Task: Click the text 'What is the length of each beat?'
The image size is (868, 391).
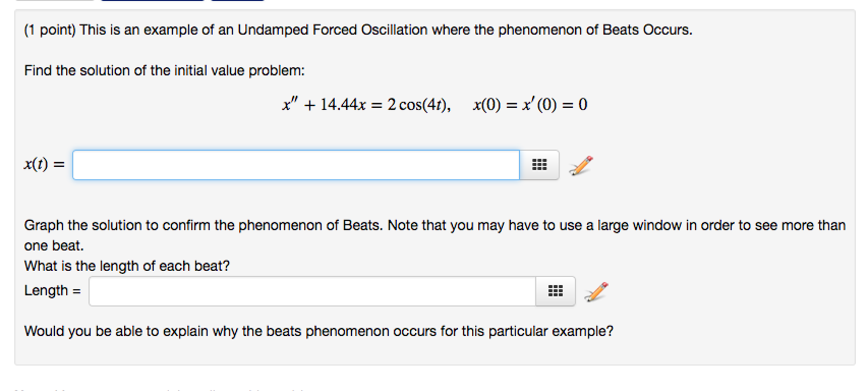Action: pyautogui.click(x=127, y=265)
